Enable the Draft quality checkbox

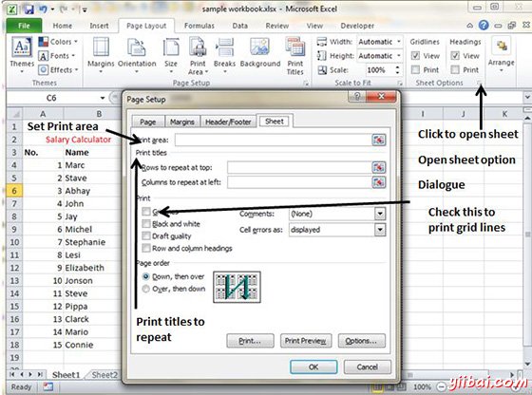coord(146,236)
